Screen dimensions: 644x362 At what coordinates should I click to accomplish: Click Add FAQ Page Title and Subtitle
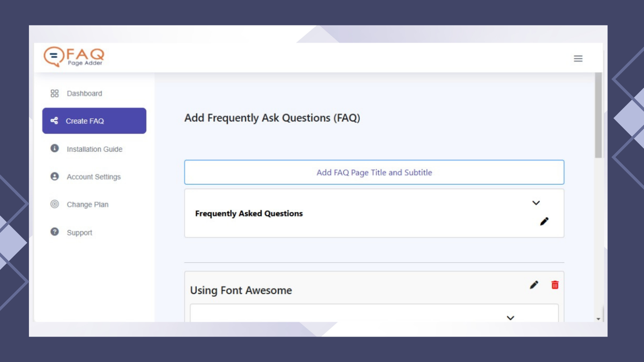[374, 172]
